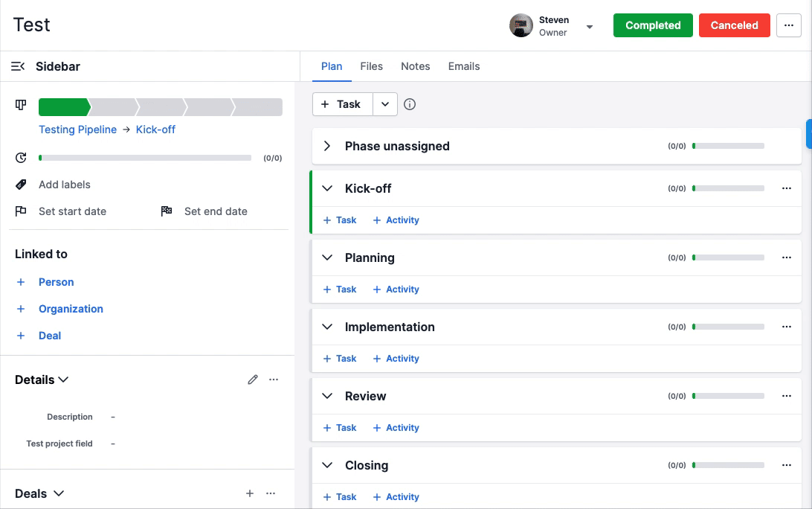Link a Person to the project
The width and height of the screenshot is (812, 509).
55,282
